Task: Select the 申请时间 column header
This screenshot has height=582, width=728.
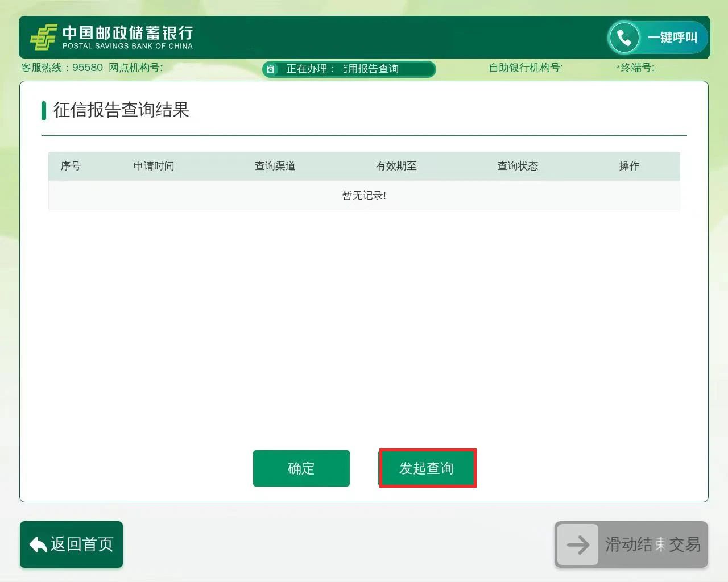Action: coord(154,166)
